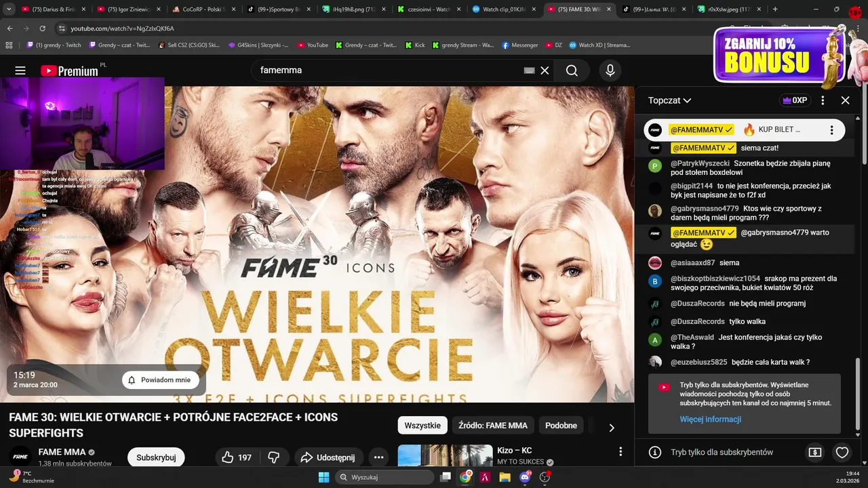This screenshot has width=868, height=488.
Task: Subscribe with Subskrybuj button
Action: click(x=156, y=457)
